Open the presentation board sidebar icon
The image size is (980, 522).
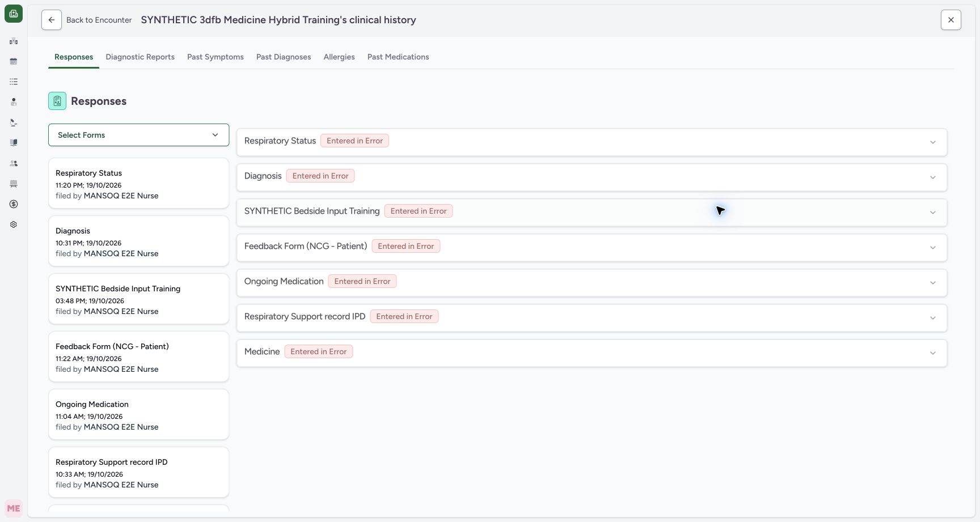[14, 184]
